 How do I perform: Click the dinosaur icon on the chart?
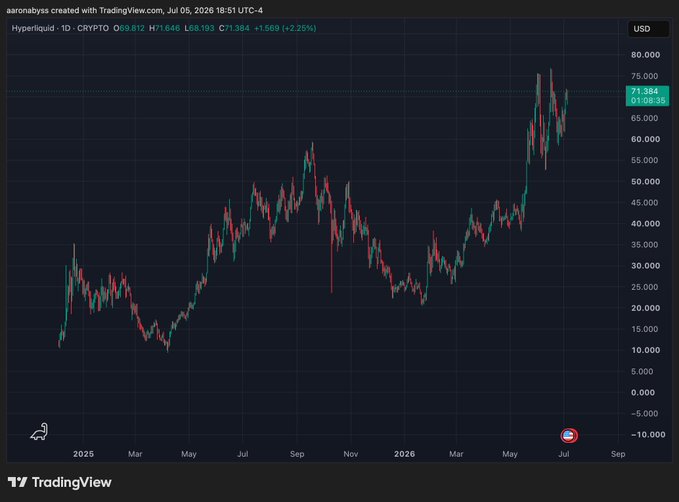(x=39, y=431)
